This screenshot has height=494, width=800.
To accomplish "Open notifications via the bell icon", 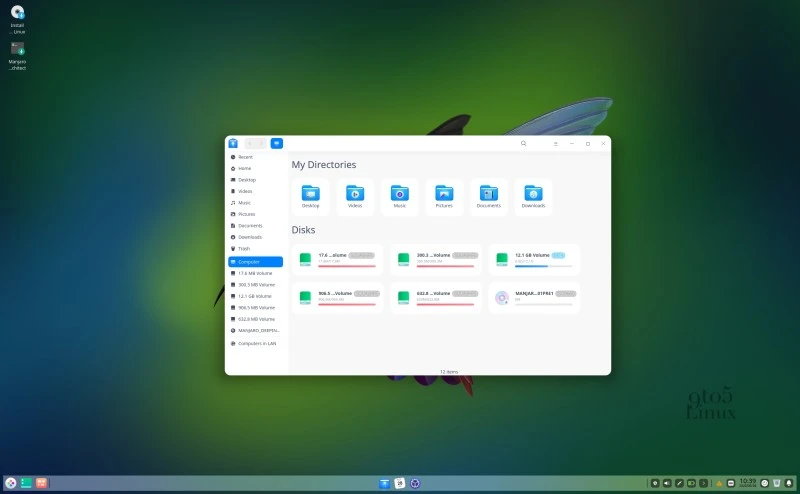I will coord(789,483).
